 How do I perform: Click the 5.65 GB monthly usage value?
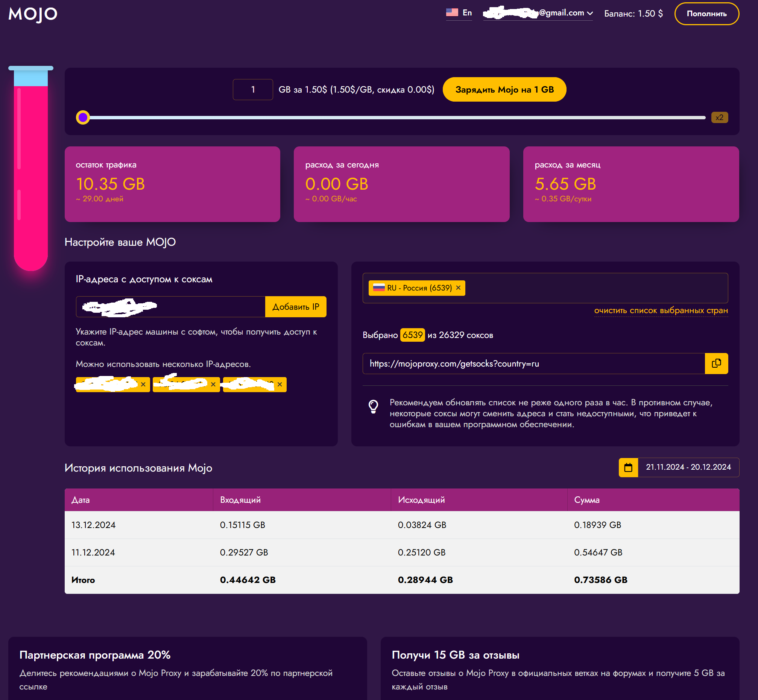point(566,184)
